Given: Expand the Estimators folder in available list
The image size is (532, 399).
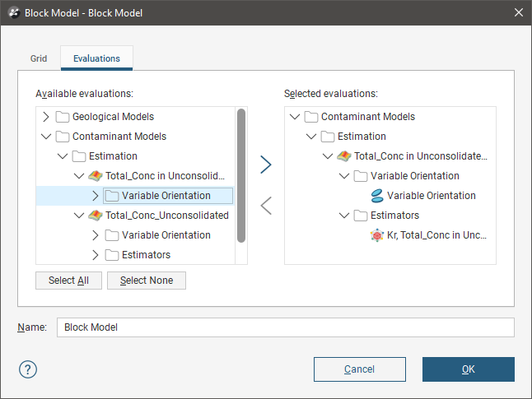Looking at the screenshot, I should pos(95,255).
